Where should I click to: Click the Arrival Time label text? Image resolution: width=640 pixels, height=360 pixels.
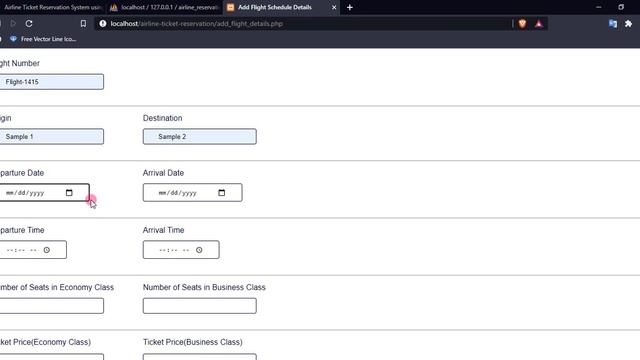pos(163,230)
